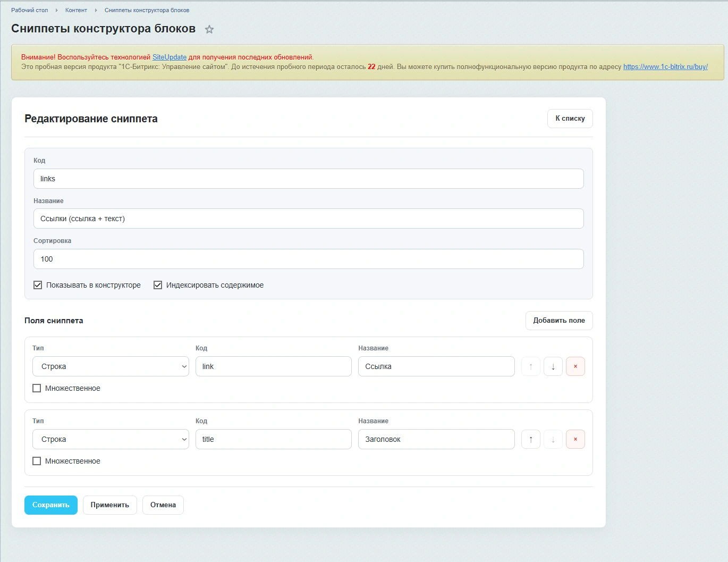728x562 pixels.
Task: Open the SiteUpdate link
Action: 170,57
